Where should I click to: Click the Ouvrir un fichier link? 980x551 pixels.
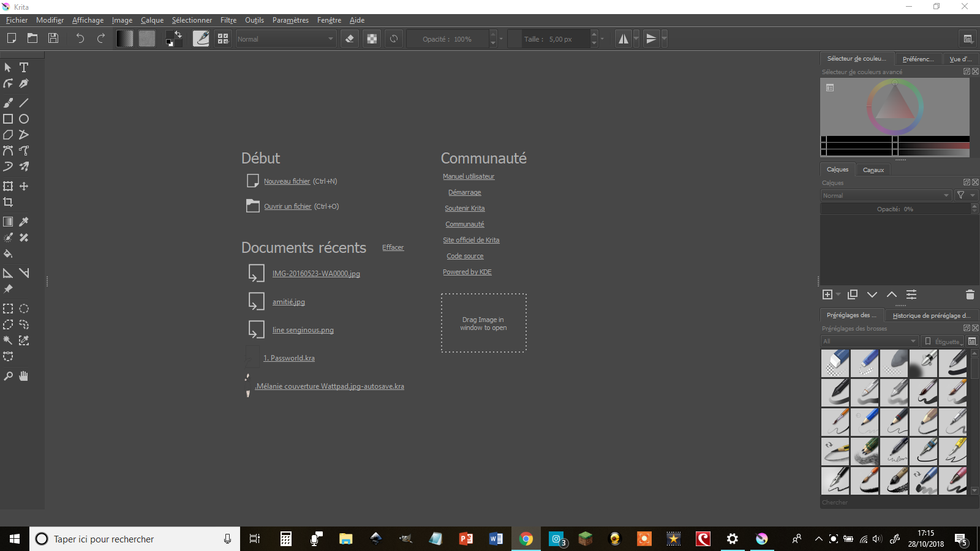pyautogui.click(x=288, y=206)
